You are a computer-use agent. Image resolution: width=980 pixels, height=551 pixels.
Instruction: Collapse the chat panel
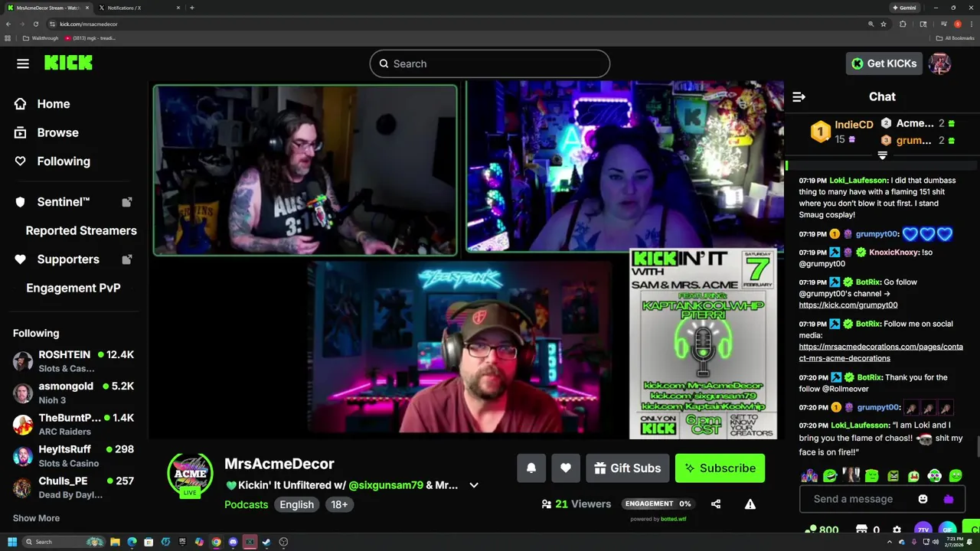pyautogui.click(x=799, y=96)
